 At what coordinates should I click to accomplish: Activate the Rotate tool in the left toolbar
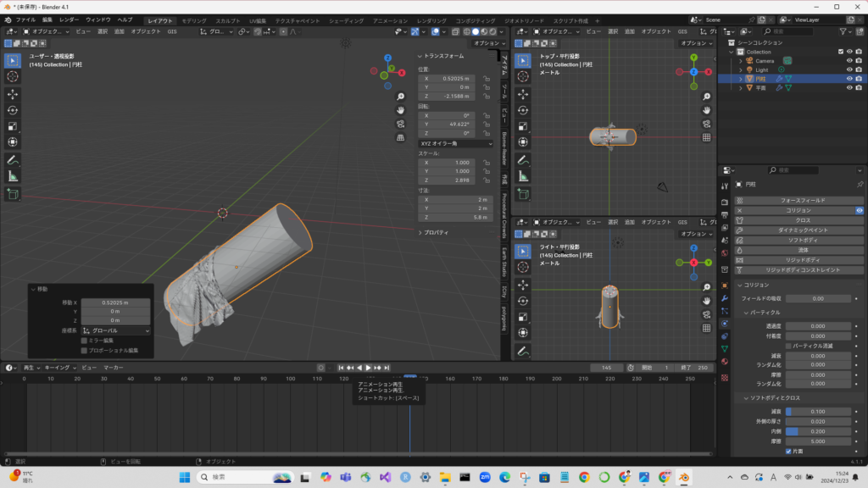(x=13, y=110)
